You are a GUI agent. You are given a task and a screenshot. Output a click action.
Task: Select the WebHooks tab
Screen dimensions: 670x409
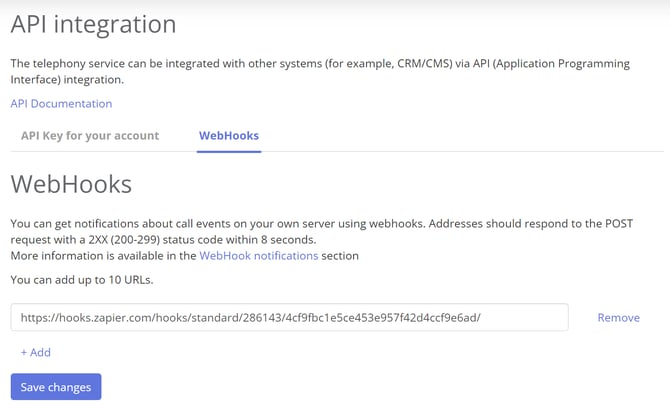pos(229,135)
